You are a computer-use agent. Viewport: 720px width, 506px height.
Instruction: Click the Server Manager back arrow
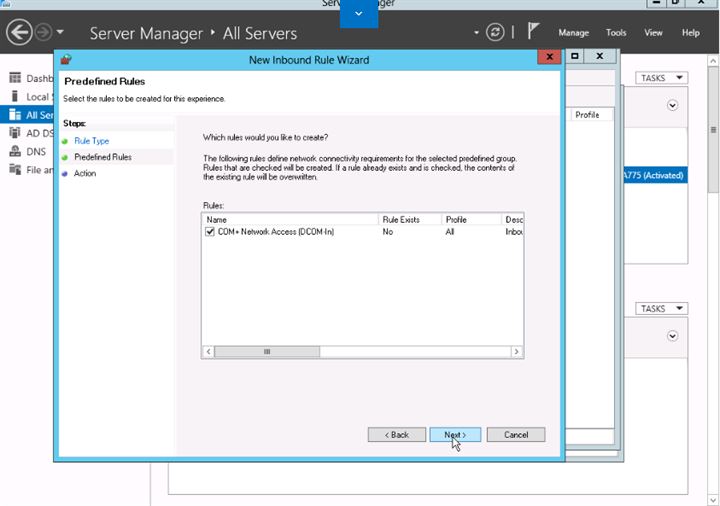pos(19,33)
